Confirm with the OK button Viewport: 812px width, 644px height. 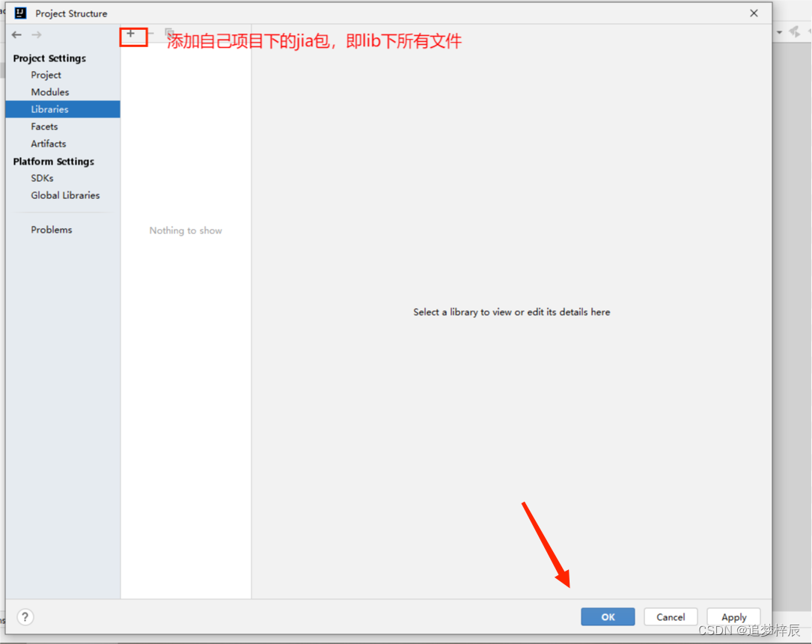(608, 616)
